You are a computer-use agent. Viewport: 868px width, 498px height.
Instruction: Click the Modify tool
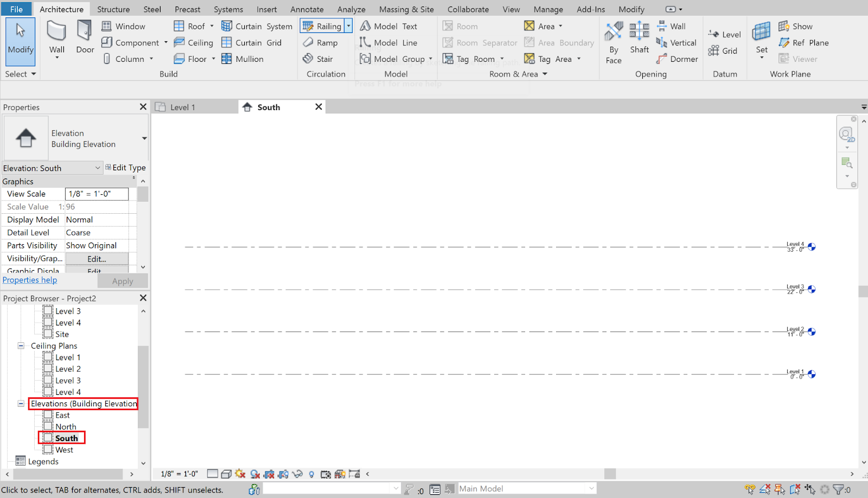point(21,41)
